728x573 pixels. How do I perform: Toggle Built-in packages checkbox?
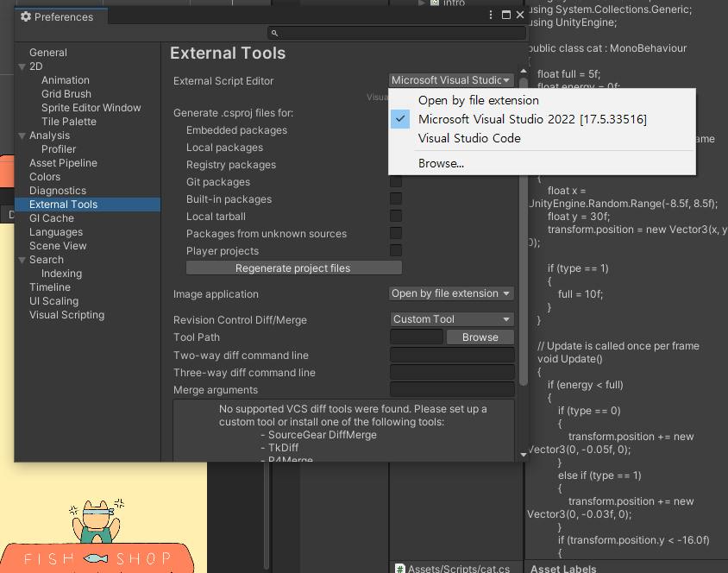coord(396,198)
